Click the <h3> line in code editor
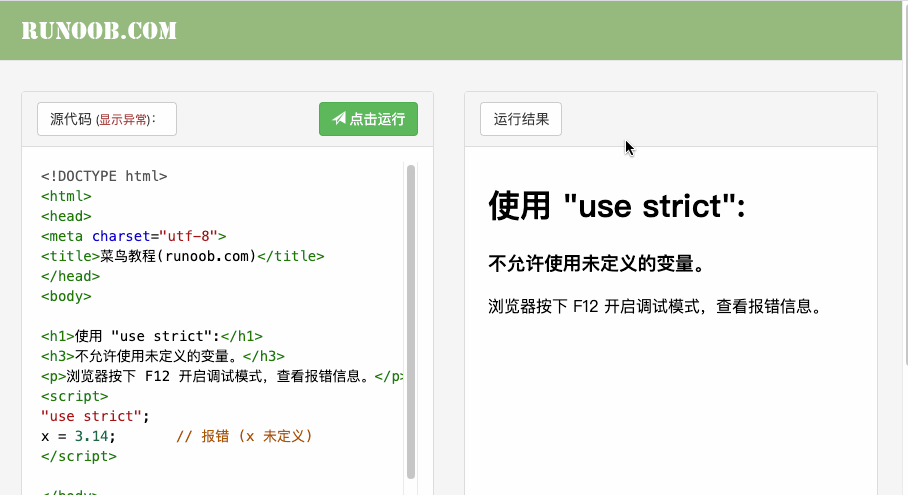 pos(162,356)
